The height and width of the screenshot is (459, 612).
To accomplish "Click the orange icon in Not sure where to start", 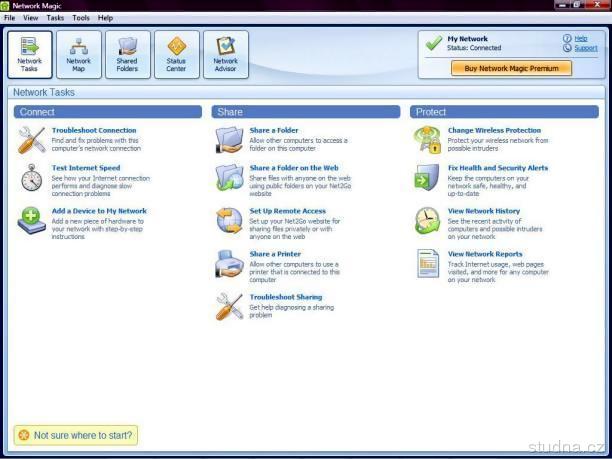I will tap(24, 435).
